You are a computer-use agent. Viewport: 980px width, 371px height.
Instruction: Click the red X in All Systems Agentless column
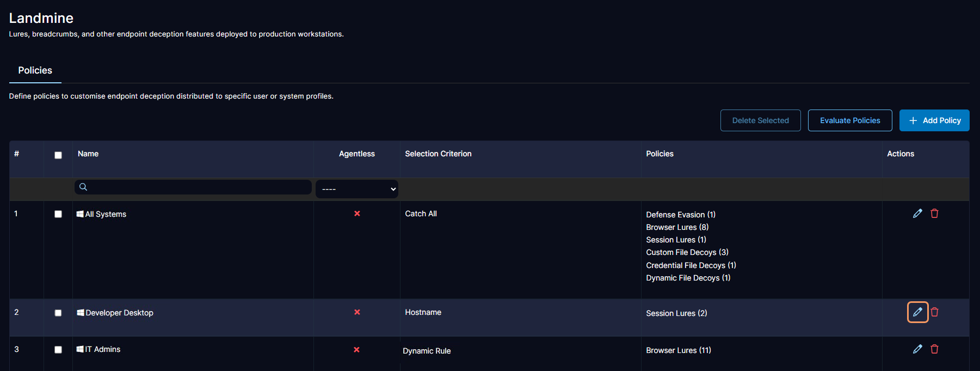(357, 214)
